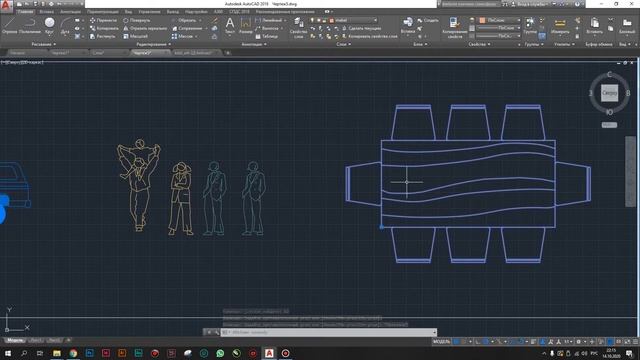
Task: Open Свойства слоя (Layer Properties)
Action: [x=298, y=27]
